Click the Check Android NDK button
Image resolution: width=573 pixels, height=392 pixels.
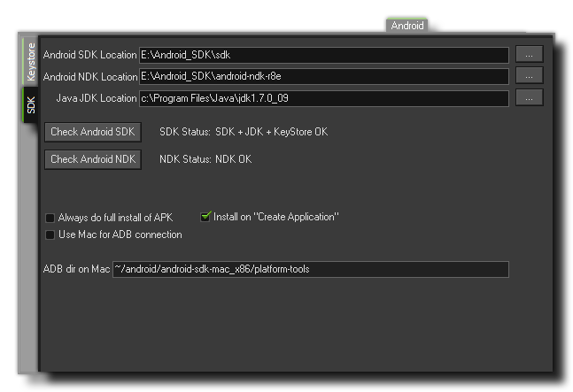click(93, 159)
